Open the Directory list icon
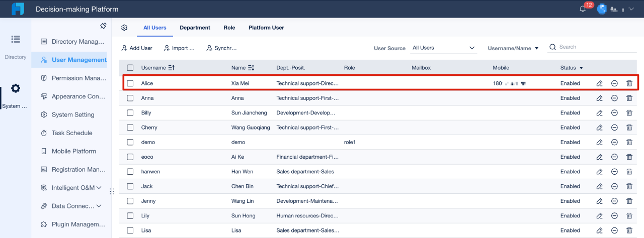The image size is (644, 238). coord(16,39)
